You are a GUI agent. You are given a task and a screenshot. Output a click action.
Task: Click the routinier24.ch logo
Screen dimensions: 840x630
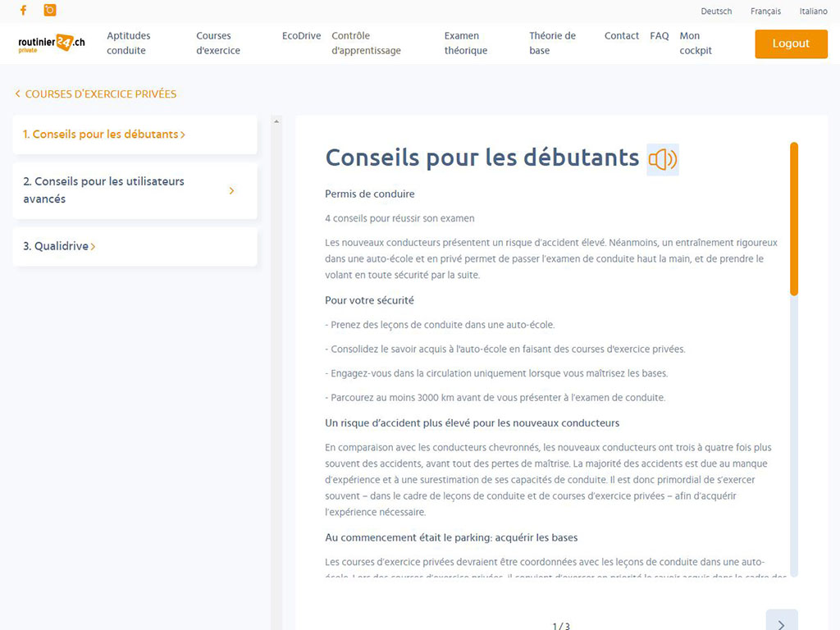pos(52,43)
